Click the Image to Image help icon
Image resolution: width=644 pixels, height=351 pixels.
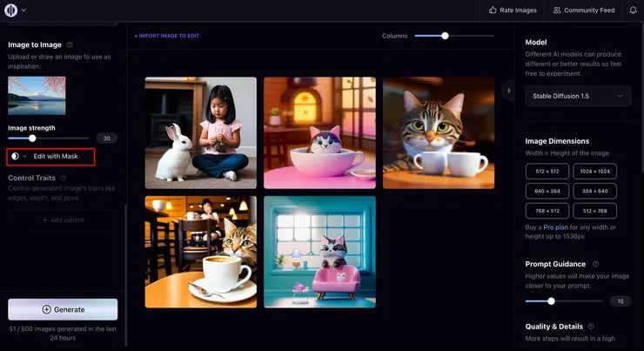pos(70,44)
